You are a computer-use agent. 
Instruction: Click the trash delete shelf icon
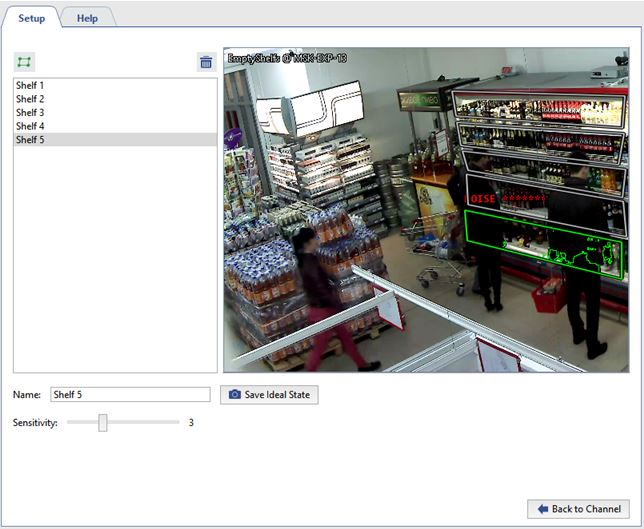[x=206, y=62]
